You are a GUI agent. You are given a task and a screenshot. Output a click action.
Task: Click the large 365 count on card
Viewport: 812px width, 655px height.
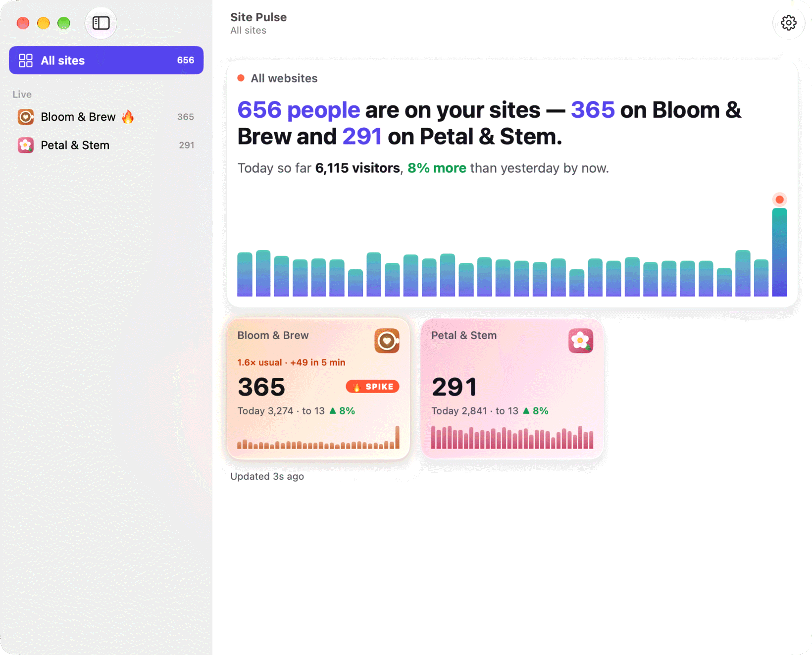pos(261,387)
